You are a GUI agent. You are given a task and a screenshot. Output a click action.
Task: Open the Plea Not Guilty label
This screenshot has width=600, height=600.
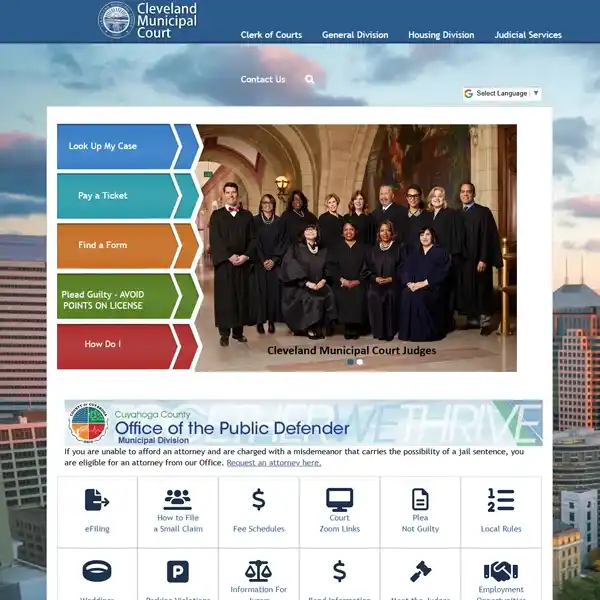coord(420,523)
